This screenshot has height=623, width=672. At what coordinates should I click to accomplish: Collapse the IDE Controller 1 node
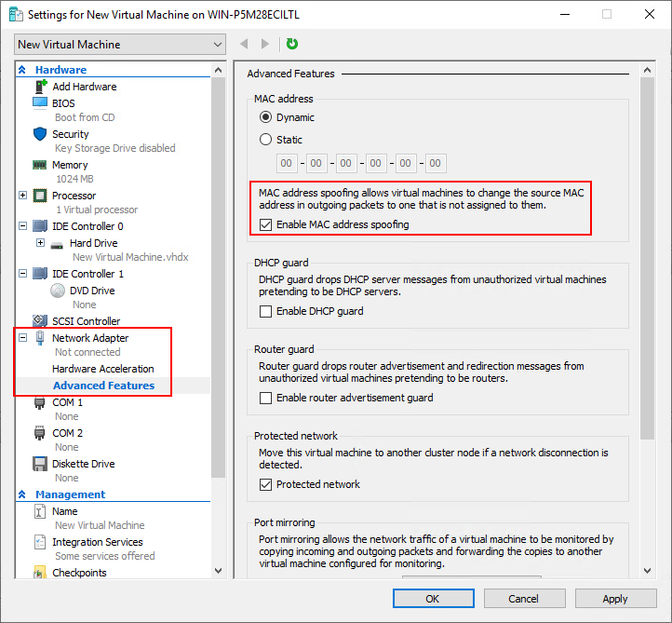pos(23,274)
